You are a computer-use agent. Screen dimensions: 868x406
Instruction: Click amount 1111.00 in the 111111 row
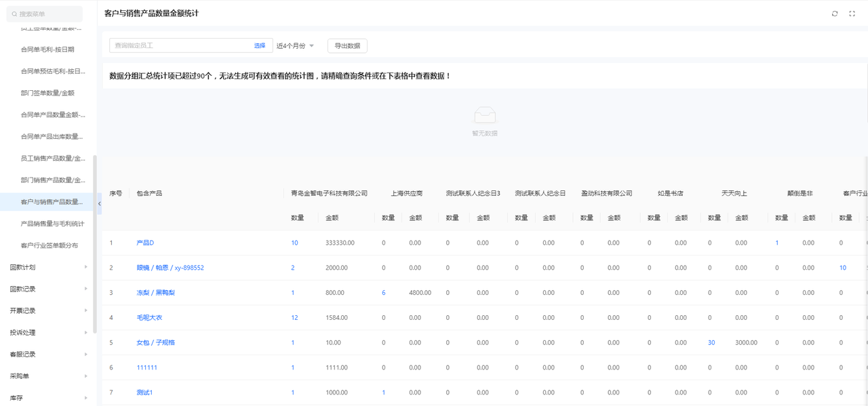pos(336,367)
